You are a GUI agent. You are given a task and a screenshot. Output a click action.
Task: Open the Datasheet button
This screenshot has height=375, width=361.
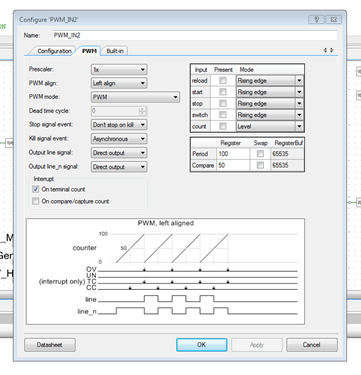(50, 345)
